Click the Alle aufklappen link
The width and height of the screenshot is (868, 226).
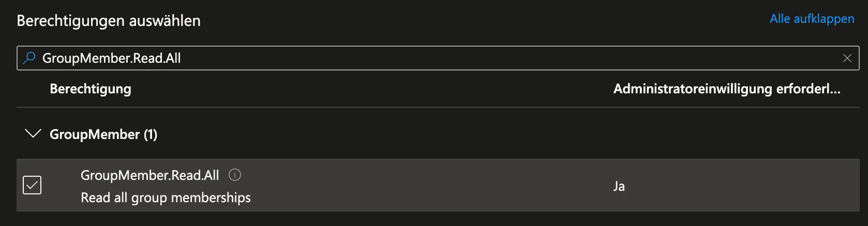click(x=812, y=19)
